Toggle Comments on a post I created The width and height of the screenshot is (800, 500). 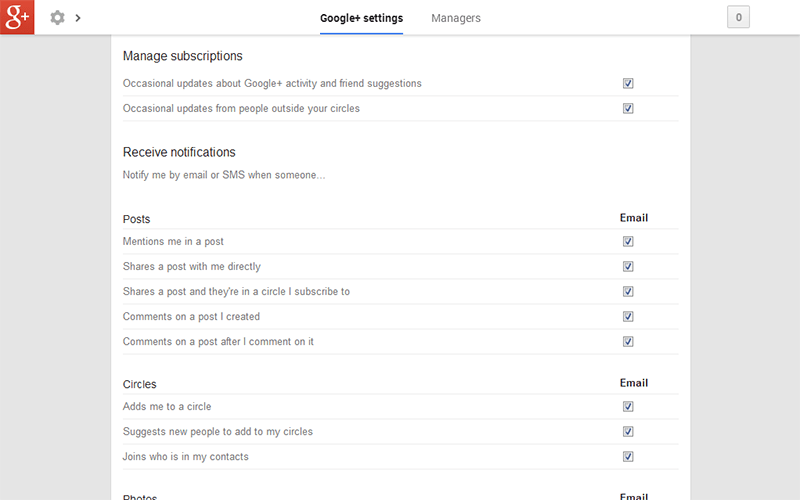click(628, 316)
